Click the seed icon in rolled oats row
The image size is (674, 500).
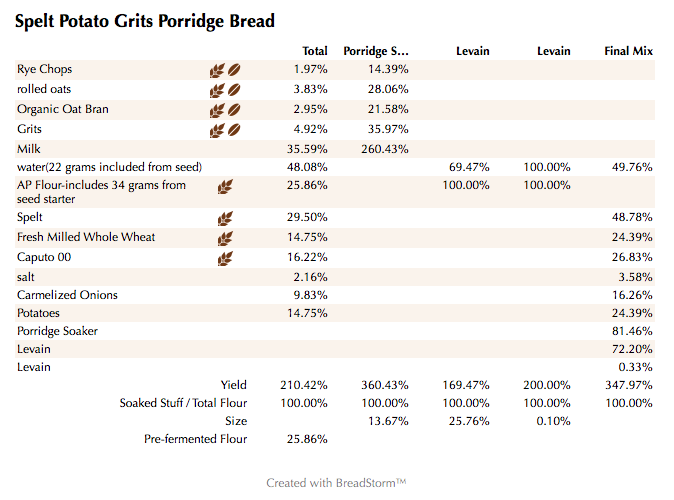coord(234,90)
